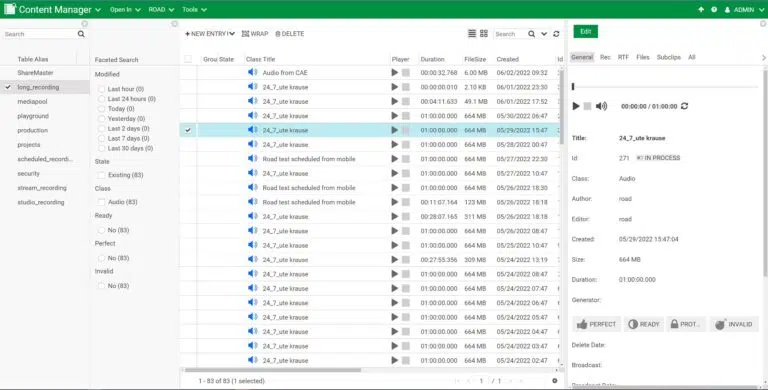This screenshot has width=768, height=390.
Task: Open the table settings gear icon
Action: (554, 381)
